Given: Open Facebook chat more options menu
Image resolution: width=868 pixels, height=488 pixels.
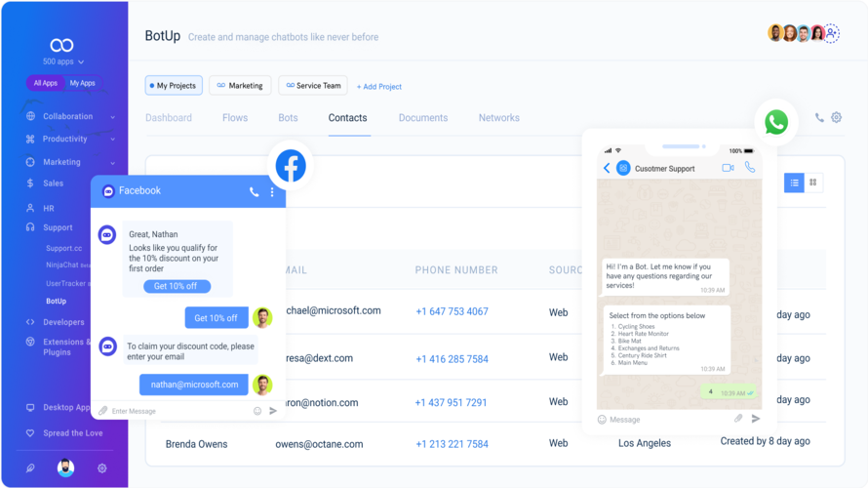Looking at the screenshot, I should (x=272, y=191).
